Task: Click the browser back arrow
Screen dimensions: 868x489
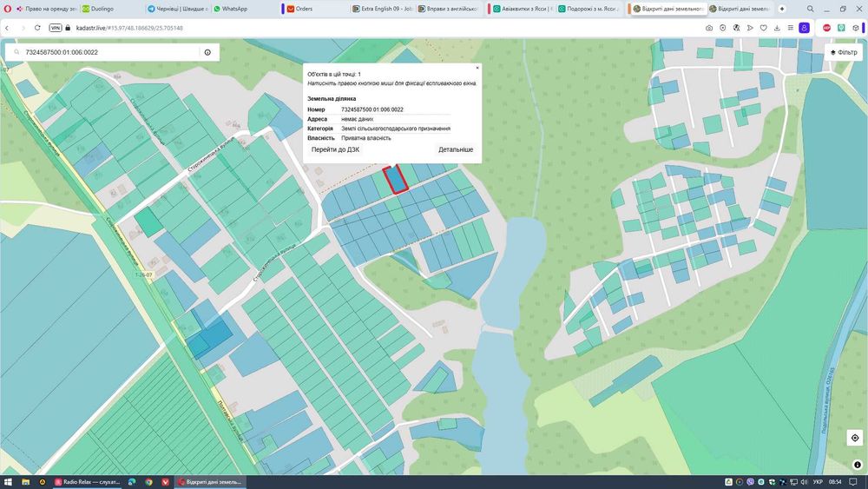Action: click(8, 28)
